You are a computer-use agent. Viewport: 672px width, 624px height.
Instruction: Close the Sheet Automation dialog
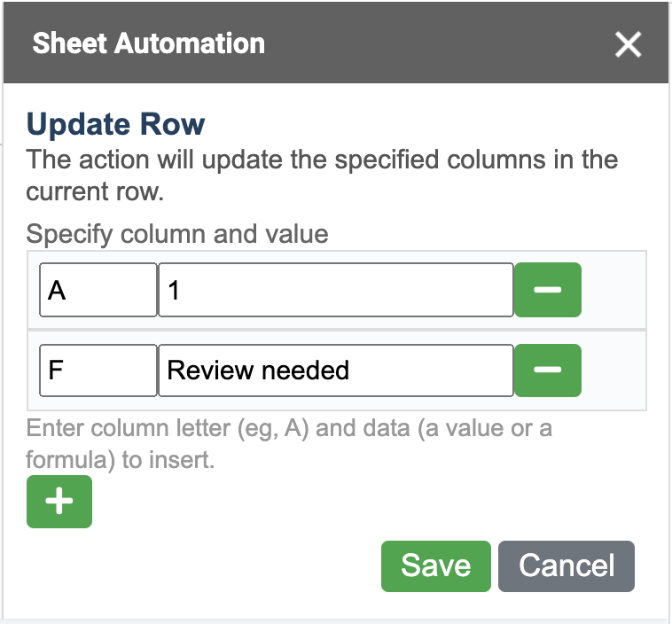point(628,44)
